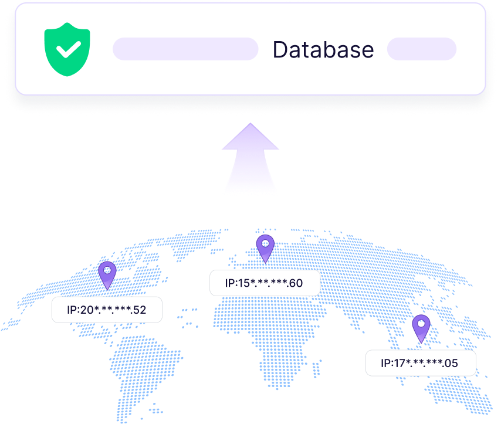Click the short purple pill after Database

point(421,49)
